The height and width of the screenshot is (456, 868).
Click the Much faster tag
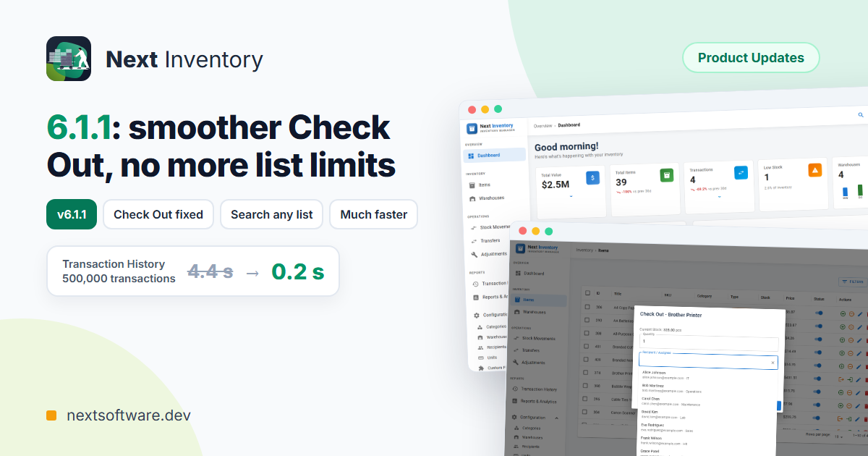pyautogui.click(x=374, y=214)
